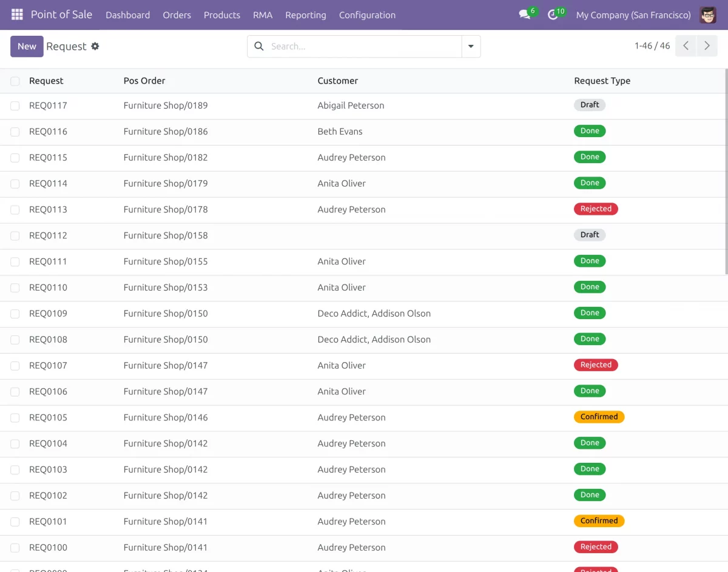Switch to the Orders menu
Image resolution: width=728 pixels, height=572 pixels.
click(x=177, y=15)
